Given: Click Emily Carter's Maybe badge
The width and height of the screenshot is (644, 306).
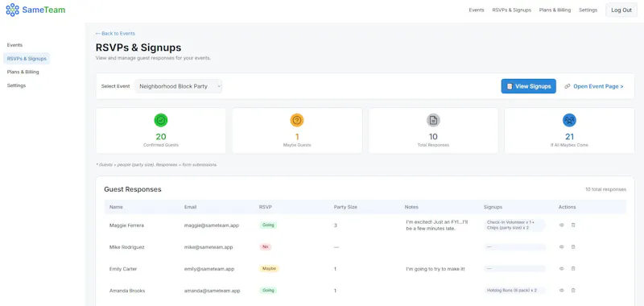Looking at the screenshot, I should point(269,269).
